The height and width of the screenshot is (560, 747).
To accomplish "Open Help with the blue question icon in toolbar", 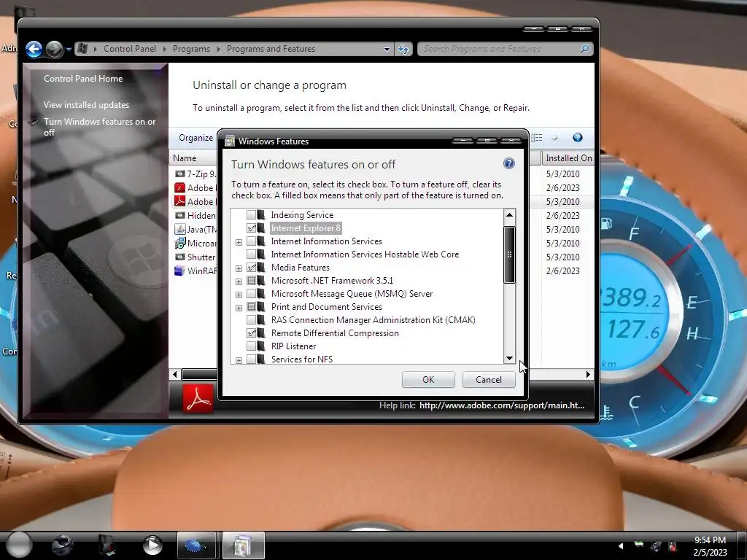I will point(578,138).
